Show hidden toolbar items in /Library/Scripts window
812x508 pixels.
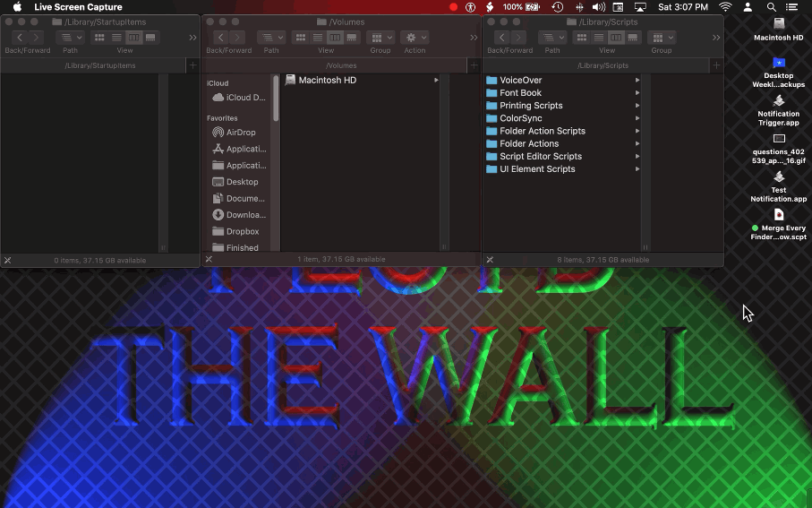pos(715,38)
